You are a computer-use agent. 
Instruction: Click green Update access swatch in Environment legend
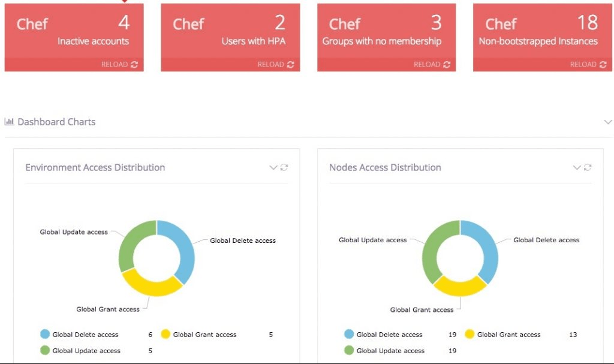[45, 351]
